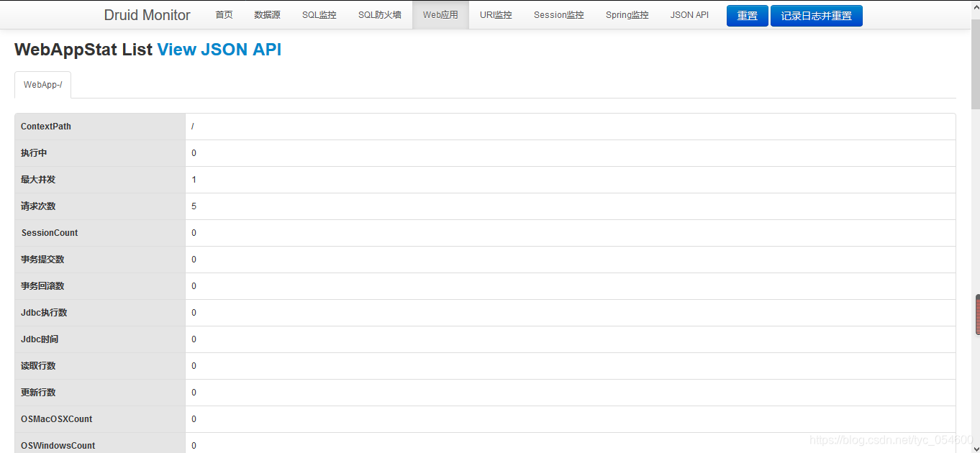Viewport: 980px width, 453px height.
Task: Click the 读取行数 row label
Action: point(38,366)
